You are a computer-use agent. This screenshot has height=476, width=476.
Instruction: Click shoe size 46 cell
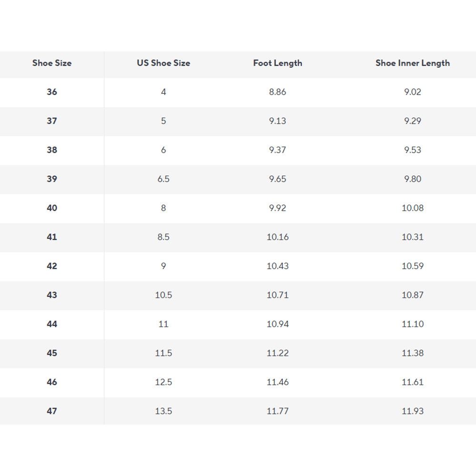tap(52, 382)
